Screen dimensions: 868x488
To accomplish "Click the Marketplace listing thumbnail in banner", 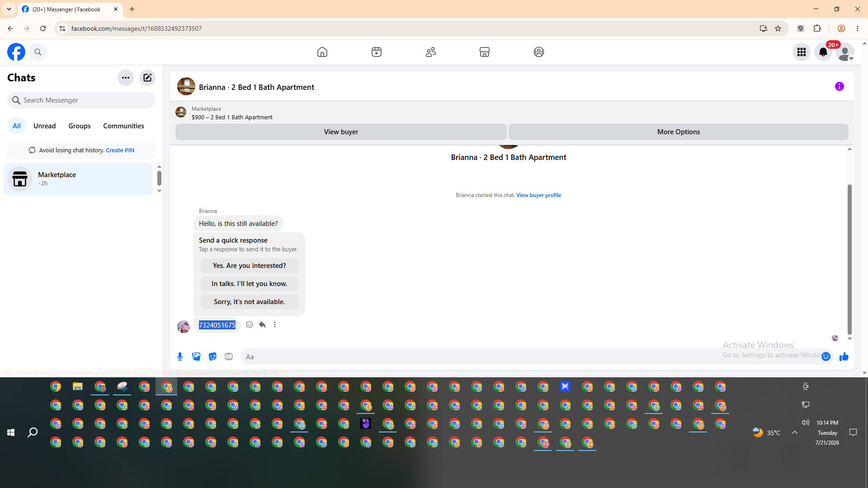I will coord(181,112).
